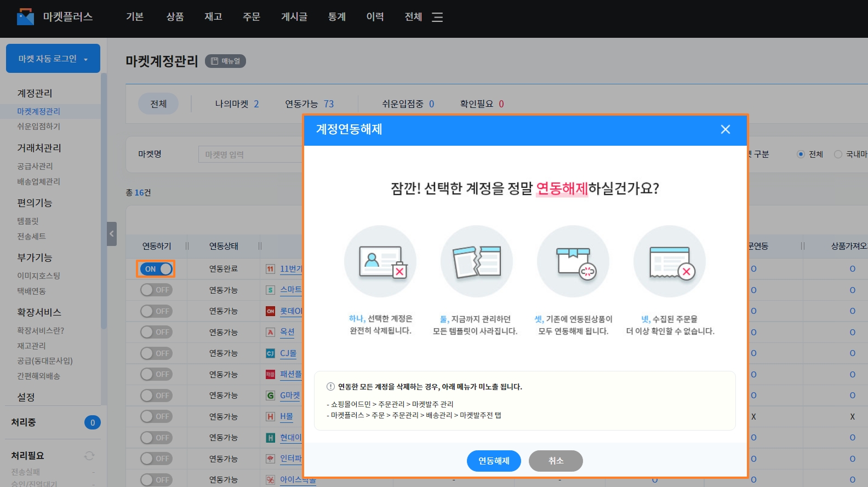
Task: Toggle 연동하기 switch for 스마트스토어 row
Action: (x=156, y=290)
